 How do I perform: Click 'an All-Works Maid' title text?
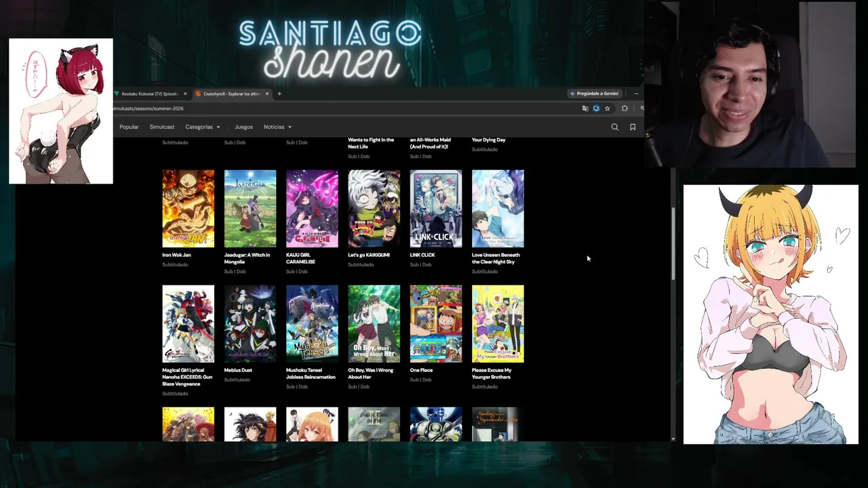tap(431, 143)
